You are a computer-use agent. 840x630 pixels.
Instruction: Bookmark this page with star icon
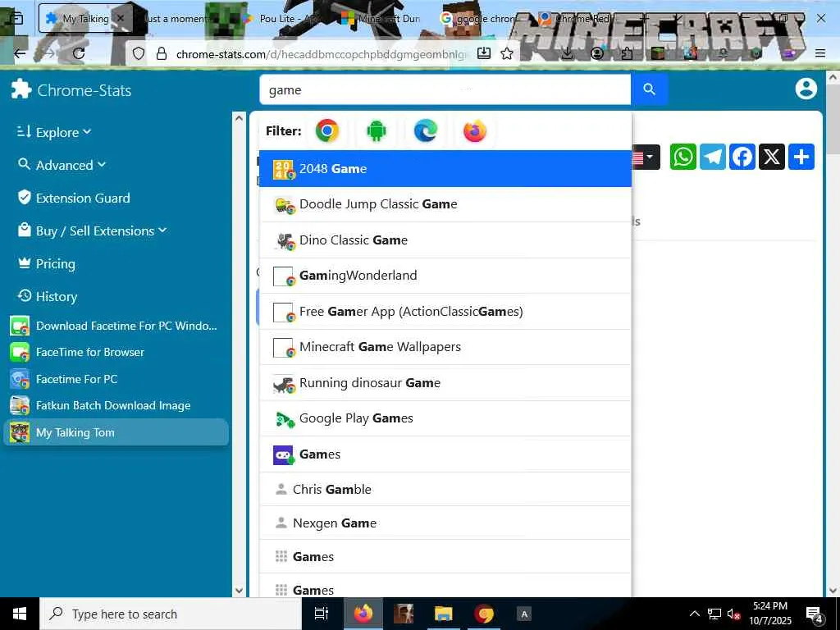coord(507,53)
